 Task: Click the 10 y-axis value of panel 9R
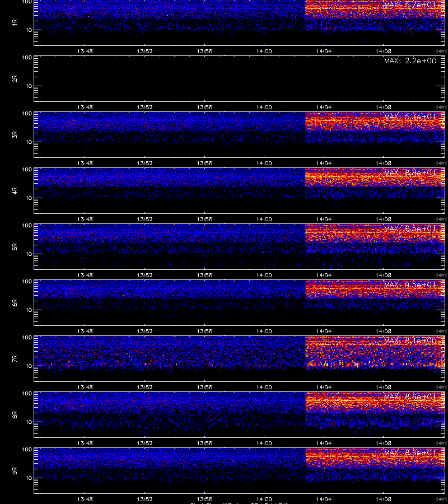[29, 478]
